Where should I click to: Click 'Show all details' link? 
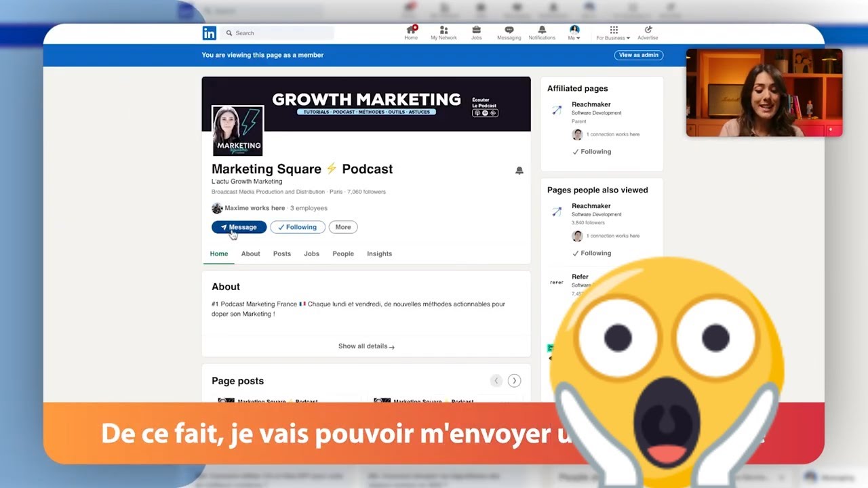tap(366, 346)
